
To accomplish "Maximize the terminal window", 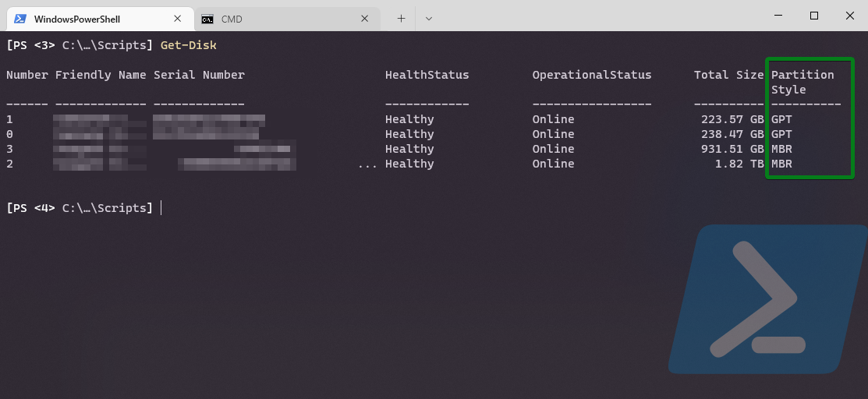I will pyautogui.click(x=814, y=16).
